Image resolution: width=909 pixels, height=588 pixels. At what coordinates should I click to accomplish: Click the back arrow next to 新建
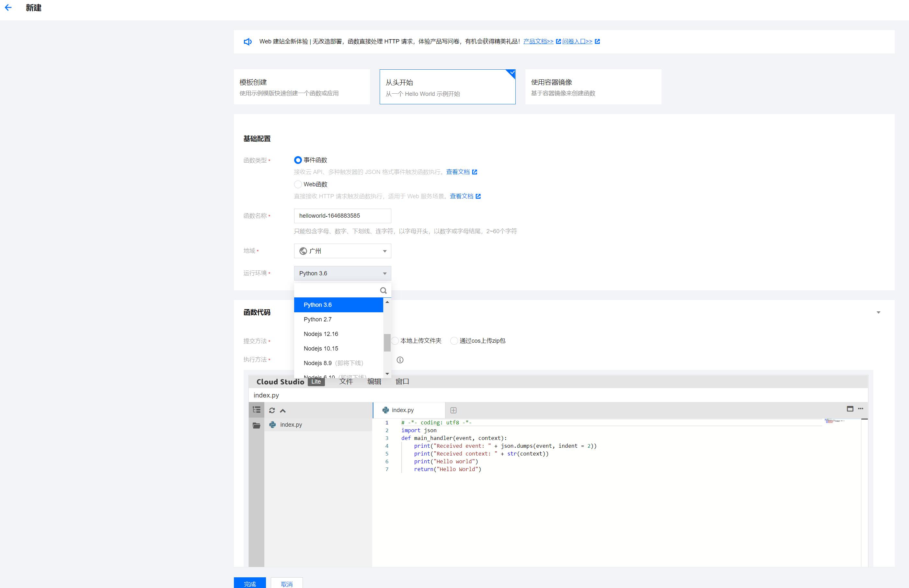point(8,8)
